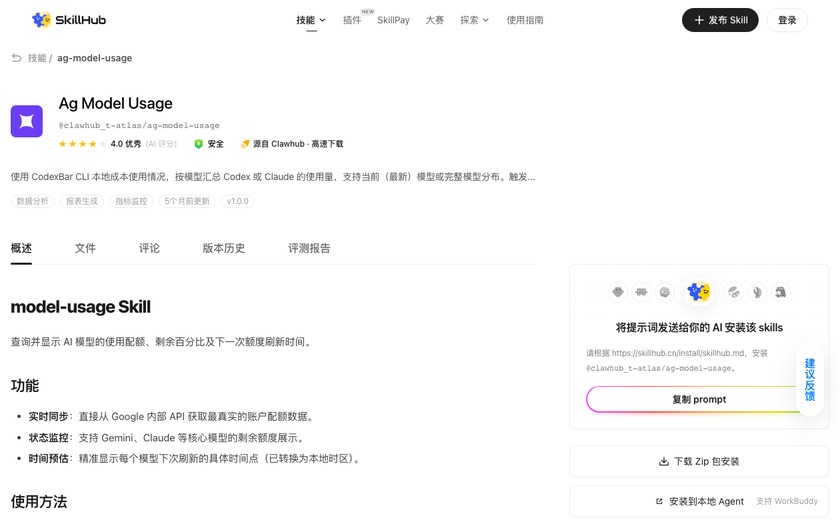This screenshot has width=840, height=520.
Task: Select the gray bus-shaped agent icon
Action: click(x=641, y=292)
